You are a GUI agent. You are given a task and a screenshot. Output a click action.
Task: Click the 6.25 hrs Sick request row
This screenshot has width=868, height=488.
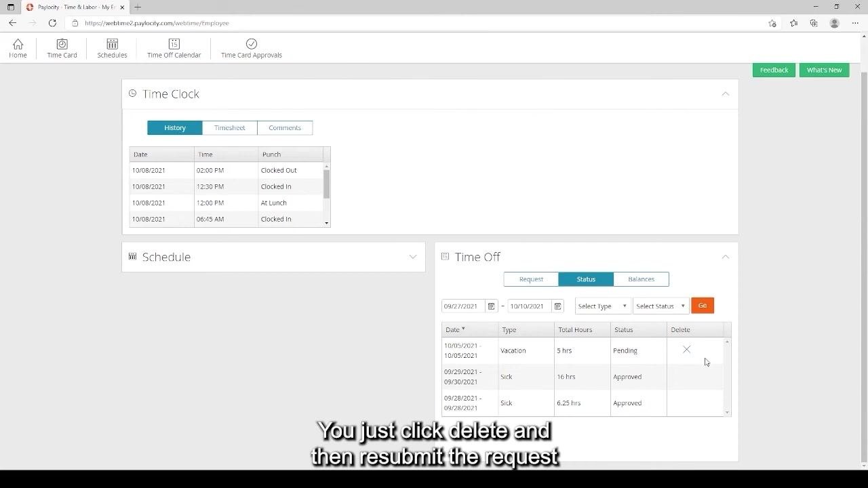583,403
